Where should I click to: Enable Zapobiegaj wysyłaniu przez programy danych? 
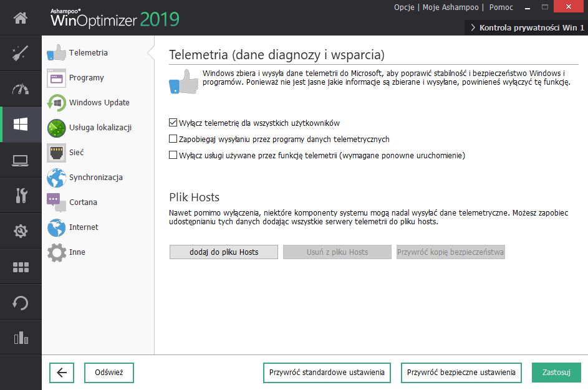[173, 139]
